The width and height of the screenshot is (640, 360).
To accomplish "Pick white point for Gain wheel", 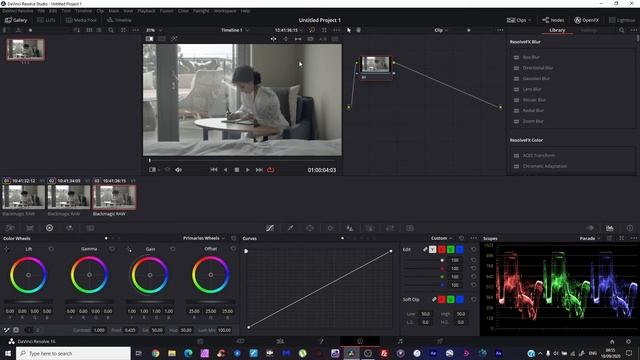I will (x=129, y=249).
